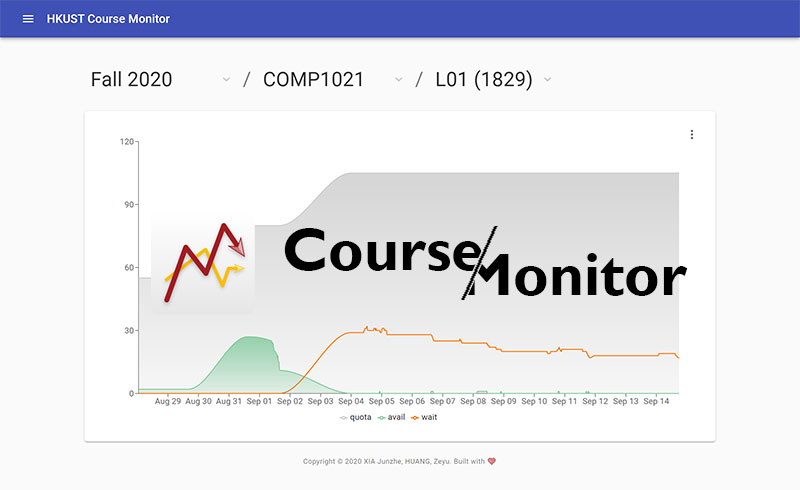The image size is (800, 490).
Task: Open the chart's three-dot options menu
Action: coord(692,135)
